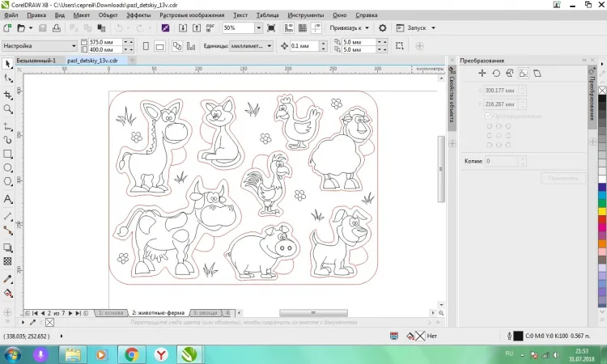Select the Interactive Fill tool
The image size is (607, 364).
pyautogui.click(x=8, y=293)
